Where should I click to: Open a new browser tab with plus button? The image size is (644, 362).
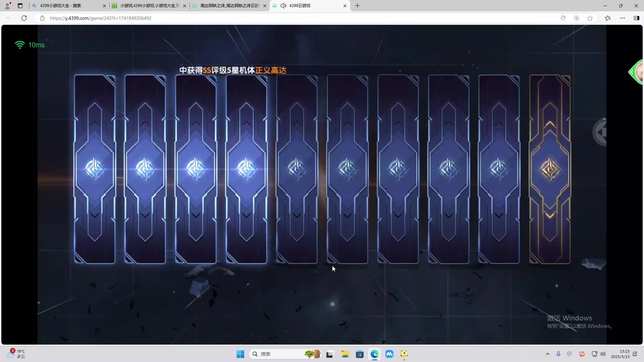point(358,6)
